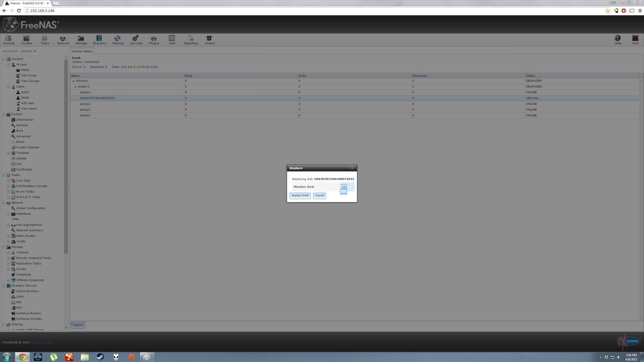Expand Tunables in the sidebar tree
Image resolution: width=644 pixels, height=362 pixels.
(x=8, y=153)
